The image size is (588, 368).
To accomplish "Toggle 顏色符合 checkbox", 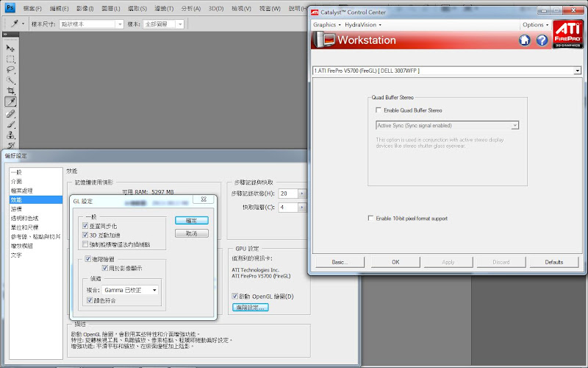I will coord(90,300).
